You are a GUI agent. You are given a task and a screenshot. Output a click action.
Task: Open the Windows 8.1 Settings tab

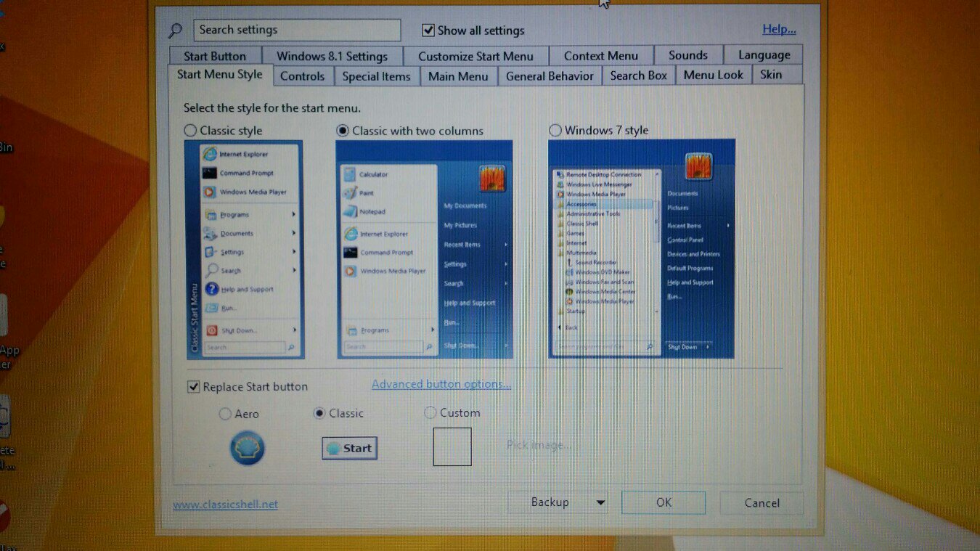coord(332,56)
